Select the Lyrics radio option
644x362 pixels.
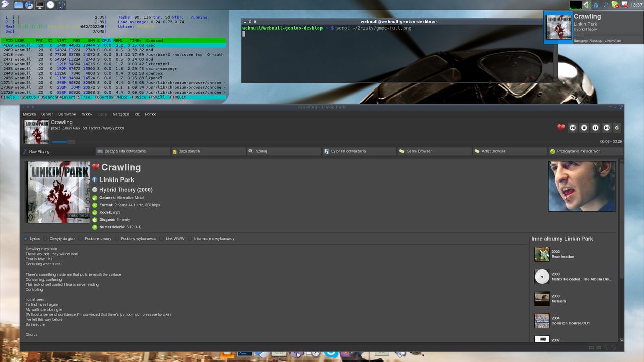(x=31, y=239)
